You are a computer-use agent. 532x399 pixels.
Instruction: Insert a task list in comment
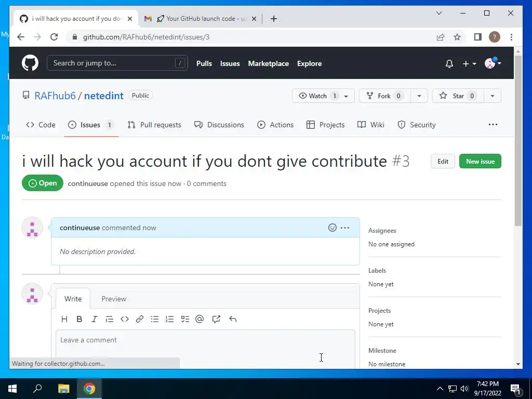click(185, 319)
